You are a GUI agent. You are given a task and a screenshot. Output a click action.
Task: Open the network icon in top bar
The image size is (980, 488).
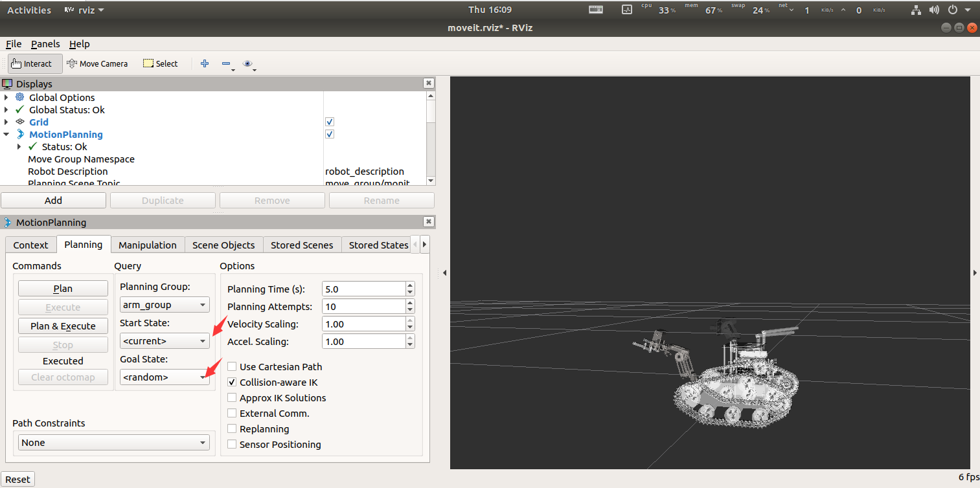(916, 10)
